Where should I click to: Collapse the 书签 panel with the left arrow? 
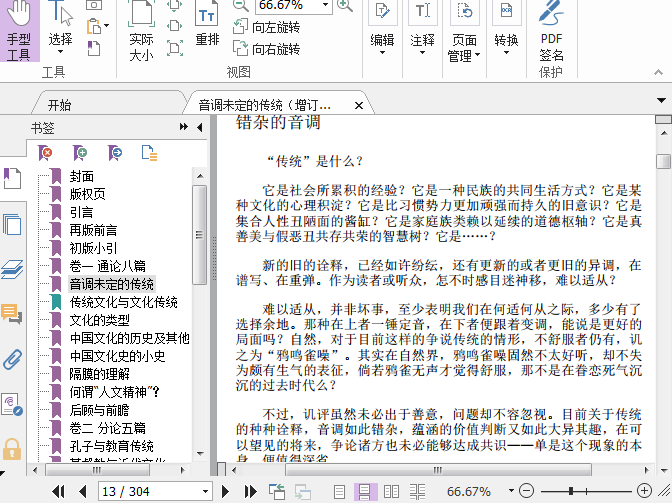pos(200,127)
